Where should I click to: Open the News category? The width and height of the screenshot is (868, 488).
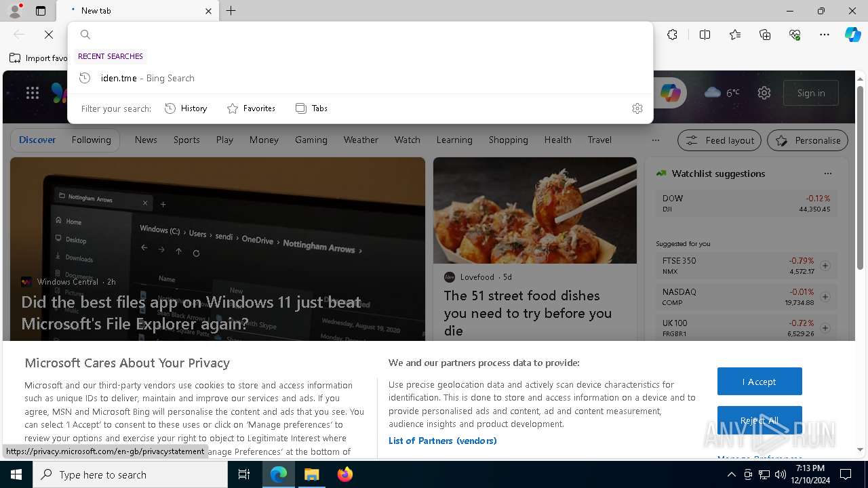(146, 140)
